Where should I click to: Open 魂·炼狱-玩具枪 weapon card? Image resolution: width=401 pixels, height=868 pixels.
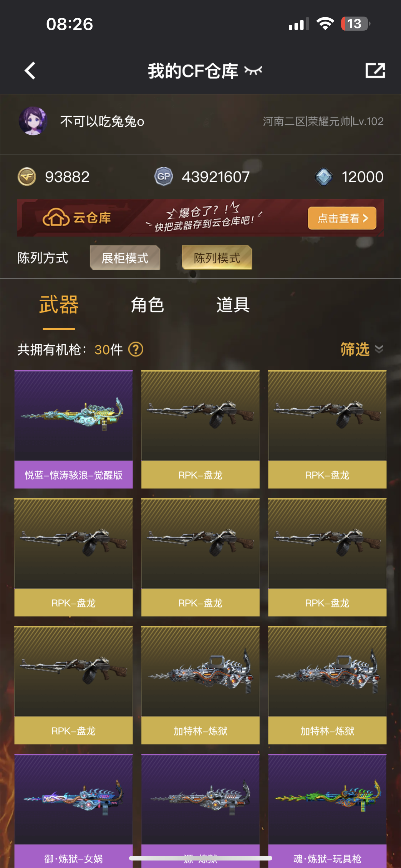(x=327, y=811)
